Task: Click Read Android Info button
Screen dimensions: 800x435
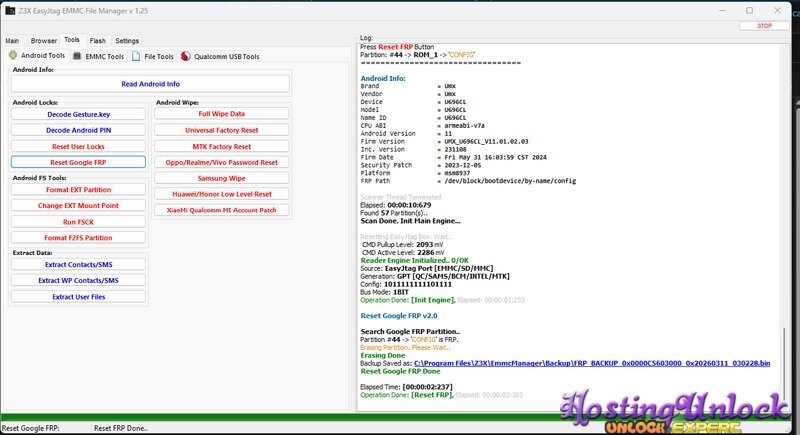Action: 150,84
